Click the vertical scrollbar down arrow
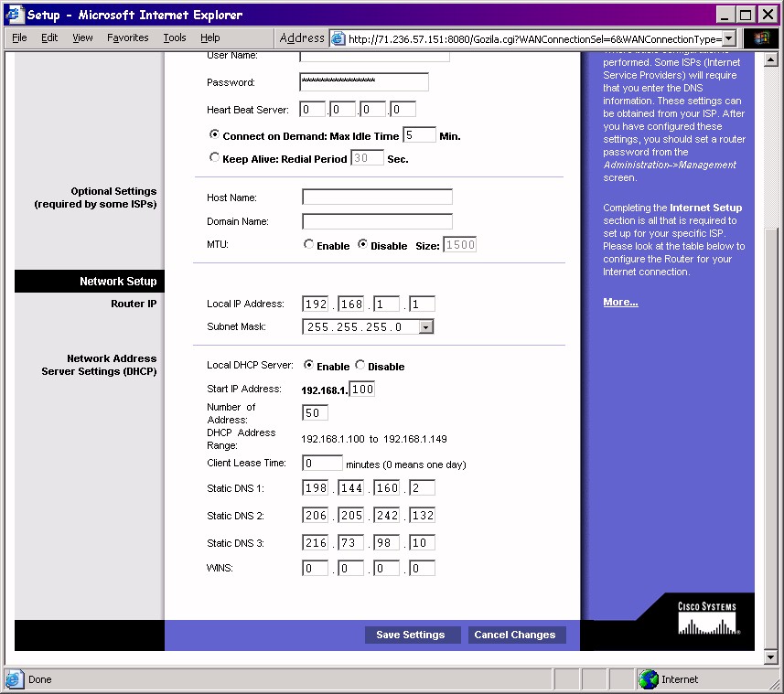 coord(770,657)
